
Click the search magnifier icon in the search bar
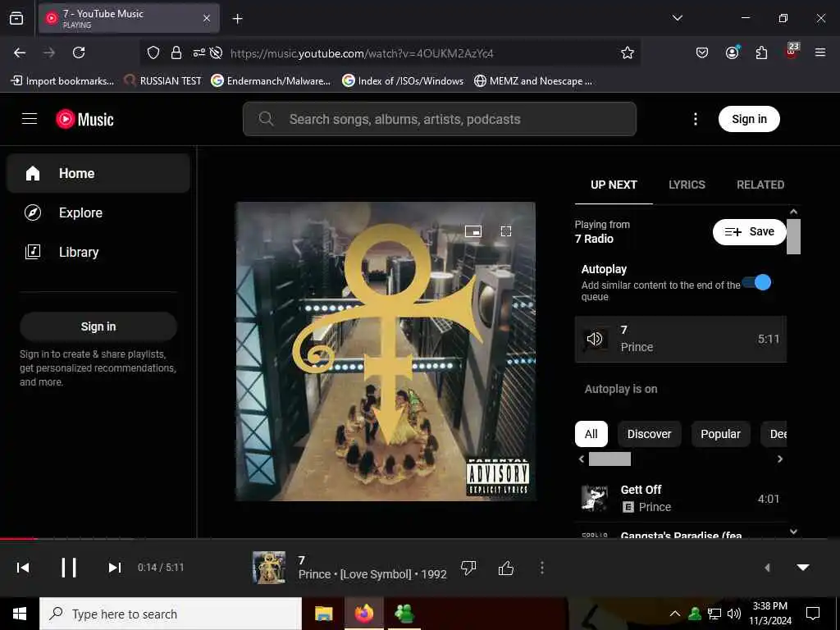pos(267,119)
